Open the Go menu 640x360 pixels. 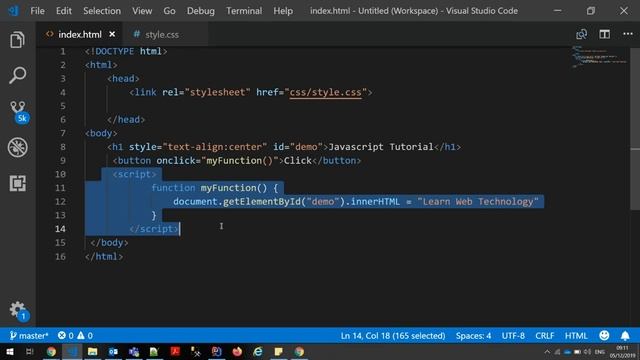pyautogui.click(x=169, y=11)
